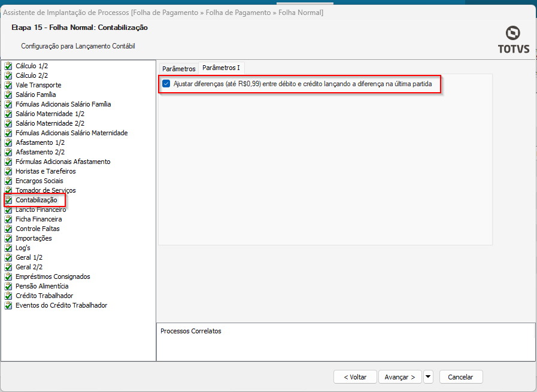Go back with the Voltar button
537x392 pixels.
coord(355,377)
